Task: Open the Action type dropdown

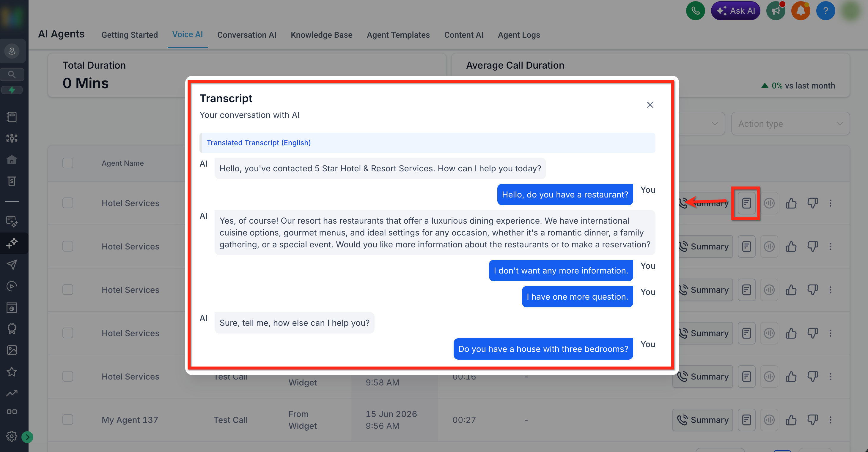Action: click(790, 124)
